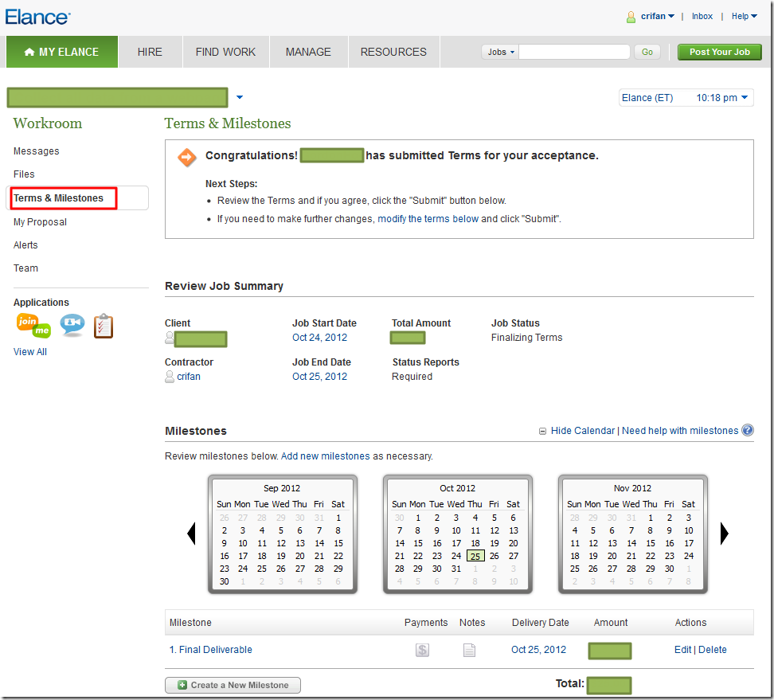
Task: Open the crifan account dropdown
Action: point(658,16)
